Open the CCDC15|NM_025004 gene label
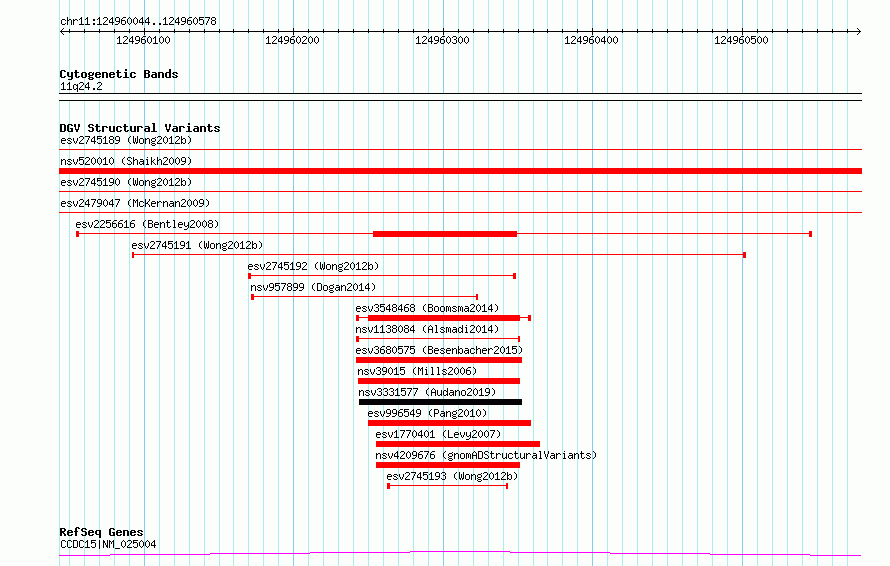The width and height of the screenshot is (890, 566). pos(108,544)
